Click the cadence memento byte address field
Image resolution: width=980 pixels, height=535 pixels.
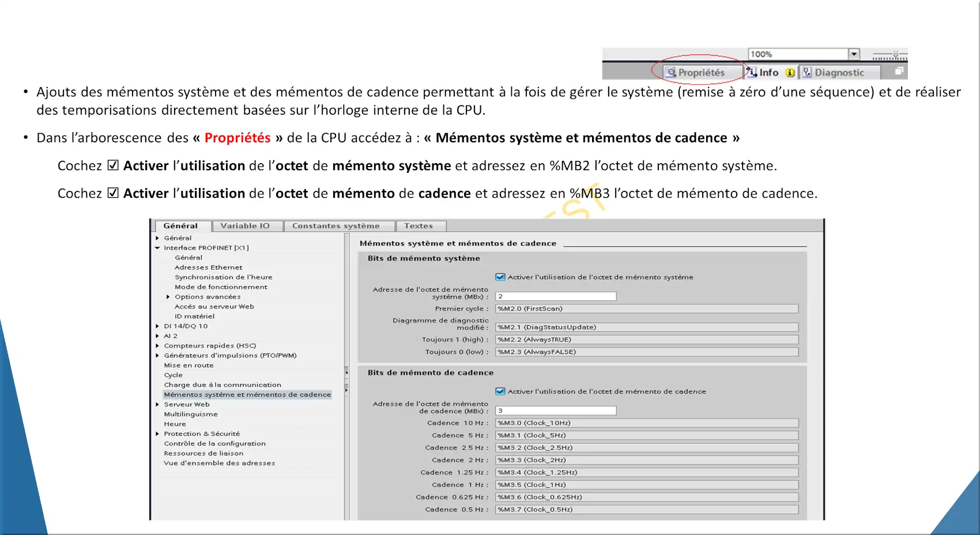[x=556, y=410]
